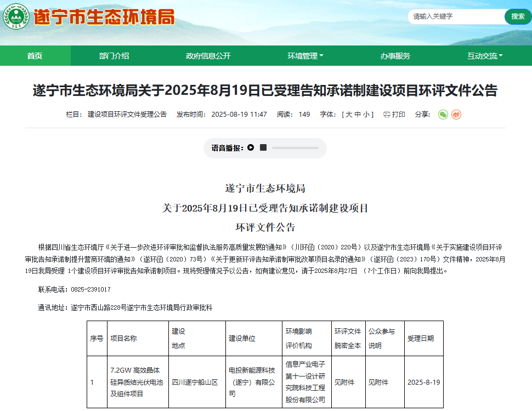Open the 环境管理 dropdown menu
Image resolution: width=532 pixels, height=411 pixels.
pyautogui.click(x=304, y=55)
